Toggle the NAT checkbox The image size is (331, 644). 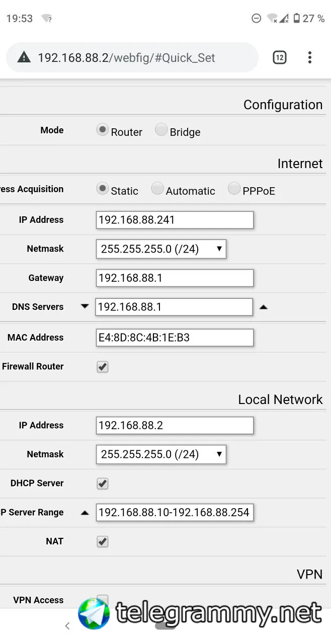coord(103,542)
